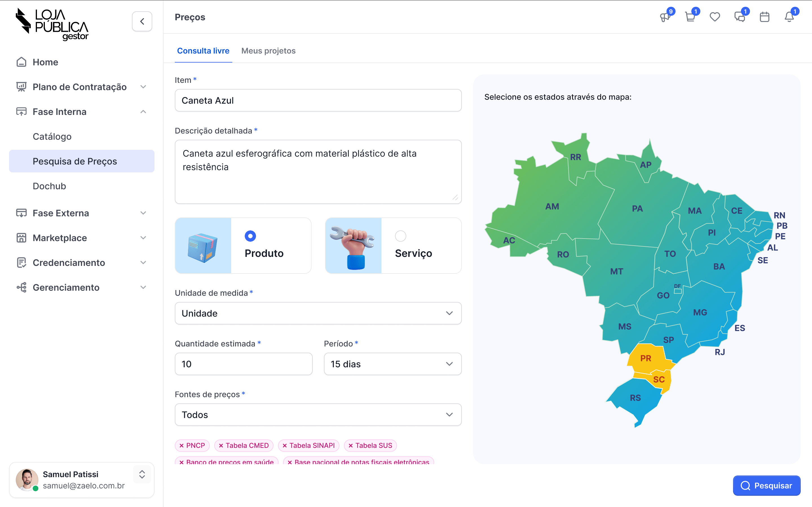Collapse sidebar with the arrow button
The image size is (812, 507).
tap(142, 21)
